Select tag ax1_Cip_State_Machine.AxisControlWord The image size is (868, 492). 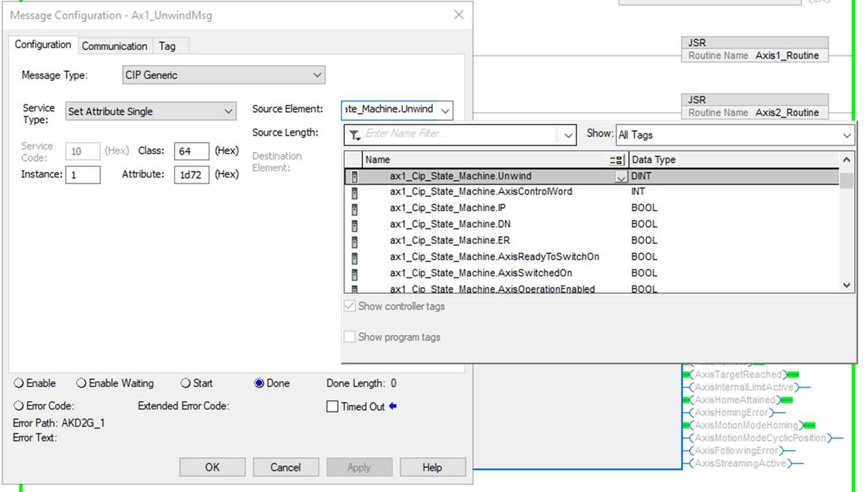[x=481, y=192]
